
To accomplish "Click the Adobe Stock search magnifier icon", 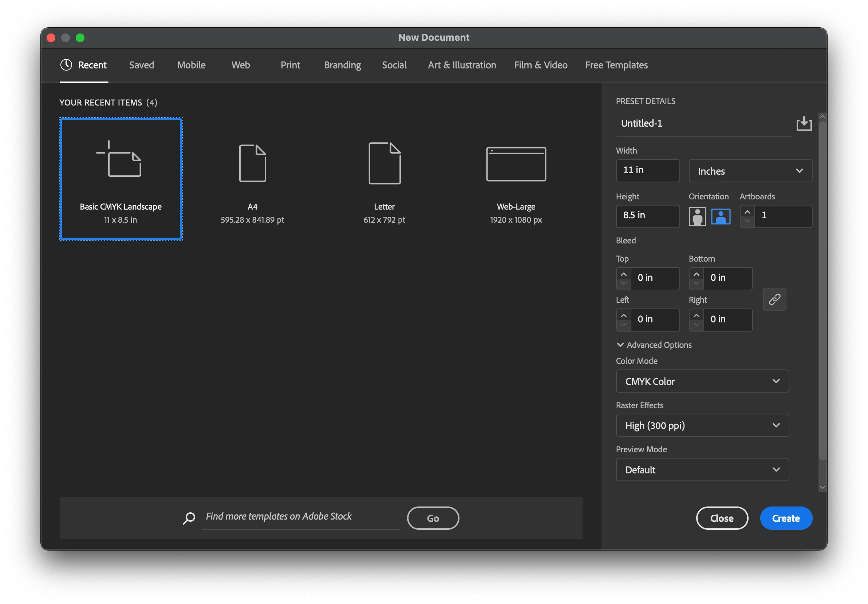I will click(x=189, y=518).
